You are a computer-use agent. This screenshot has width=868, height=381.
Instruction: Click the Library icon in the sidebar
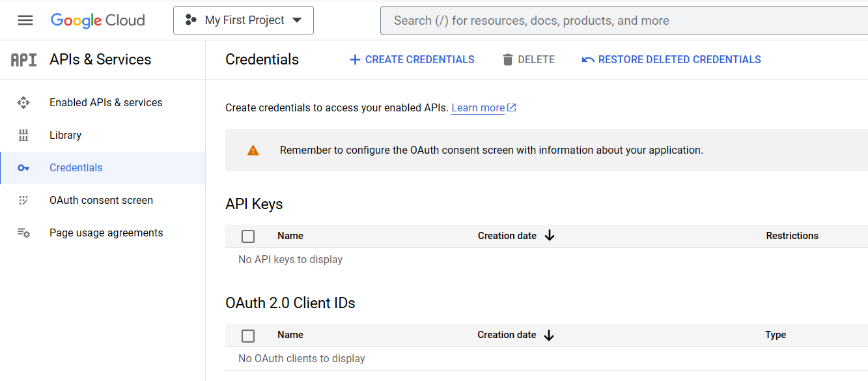(x=23, y=135)
